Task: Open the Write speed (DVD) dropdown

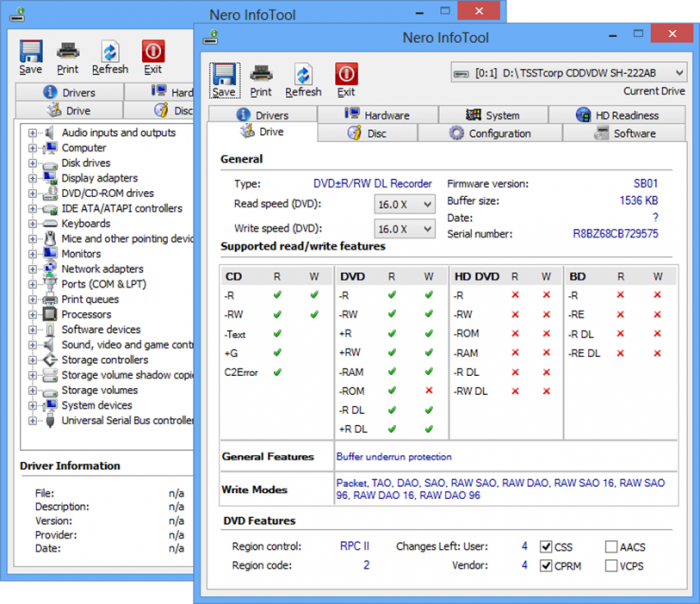Action: coord(404,229)
